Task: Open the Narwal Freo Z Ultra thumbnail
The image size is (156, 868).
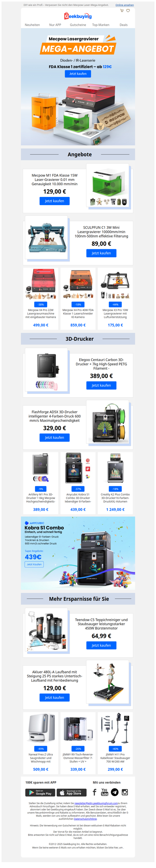Action: pos(41,728)
